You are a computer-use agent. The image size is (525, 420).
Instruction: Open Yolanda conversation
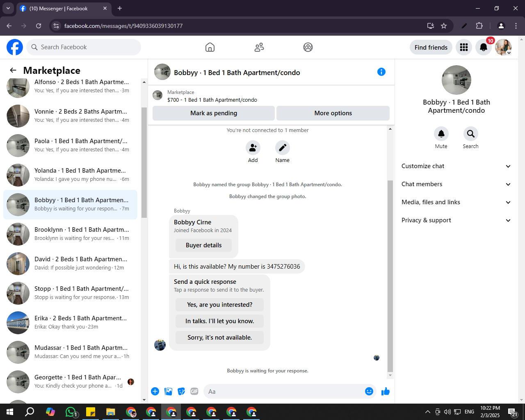70,175
